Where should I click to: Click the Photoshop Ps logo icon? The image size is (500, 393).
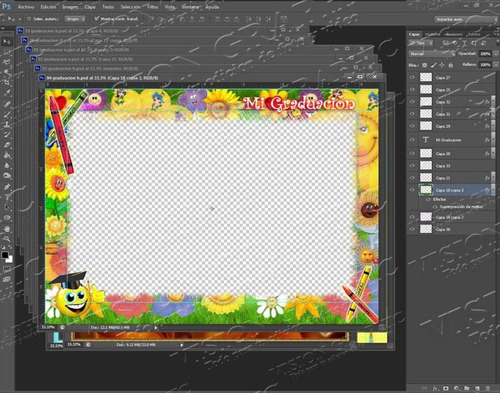(6, 6)
